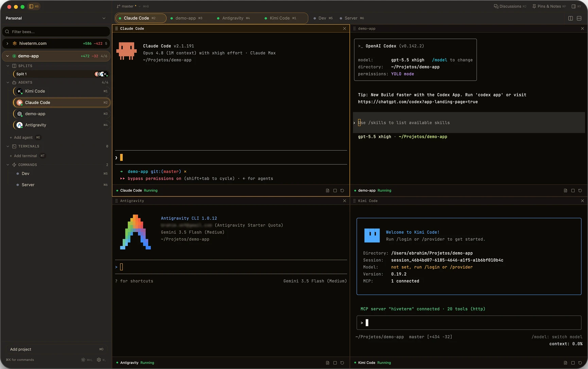588x369 pixels.
Task: Restart the demo-app agent
Action: click(580, 191)
